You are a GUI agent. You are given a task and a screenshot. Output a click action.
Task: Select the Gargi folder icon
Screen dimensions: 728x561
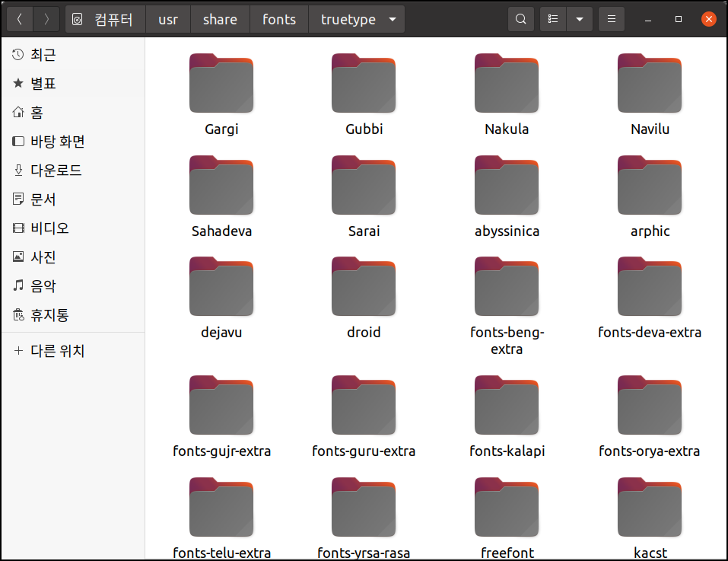click(x=221, y=83)
